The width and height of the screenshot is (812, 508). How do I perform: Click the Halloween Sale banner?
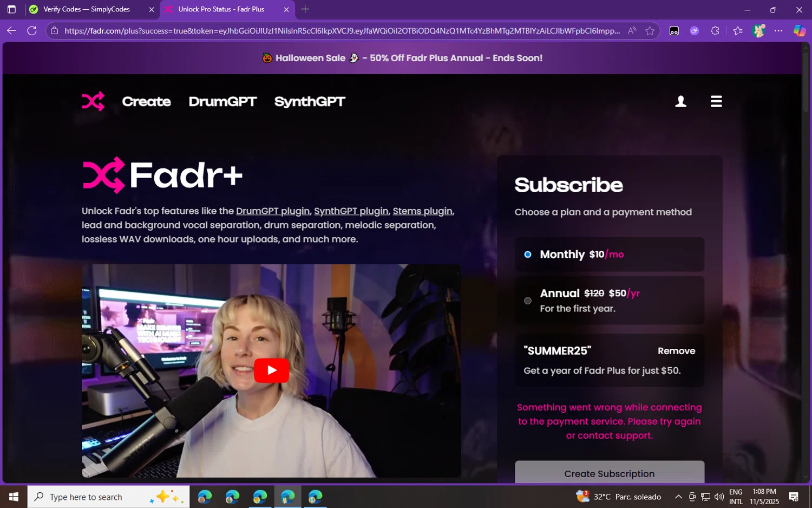(402, 58)
